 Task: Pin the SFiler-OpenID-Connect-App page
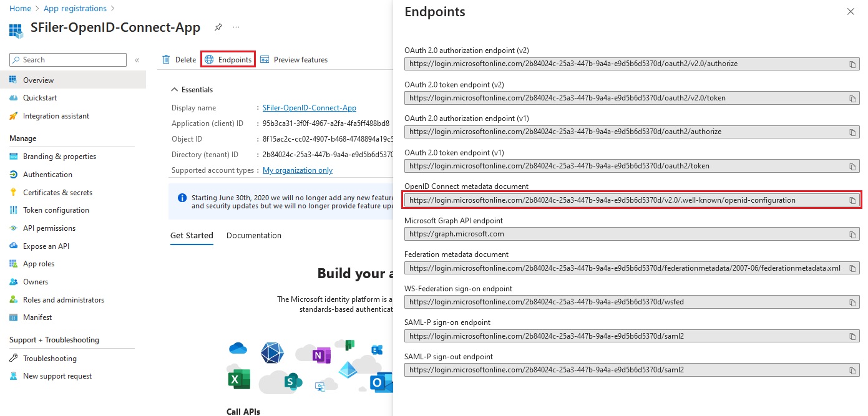[218, 27]
